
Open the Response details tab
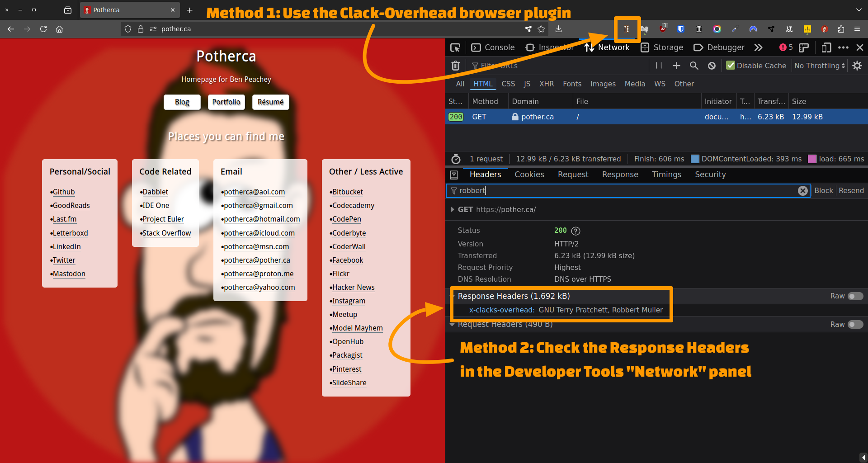pos(620,175)
